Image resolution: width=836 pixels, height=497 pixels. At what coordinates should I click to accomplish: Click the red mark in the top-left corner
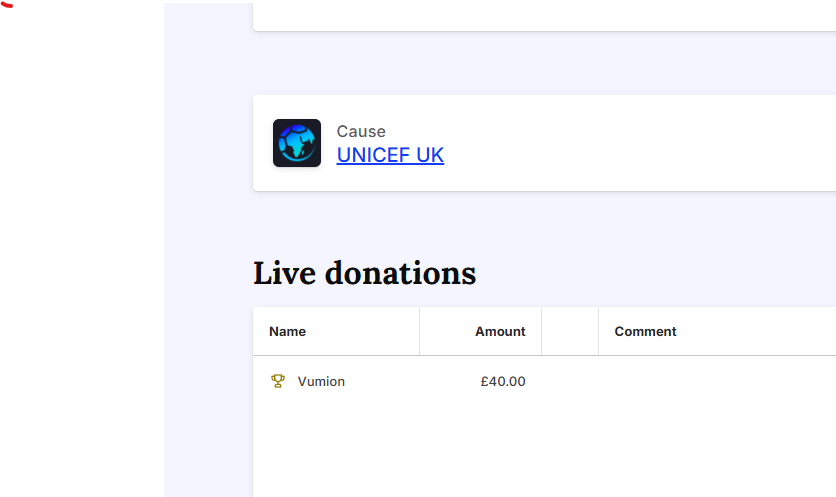(6, 4)
